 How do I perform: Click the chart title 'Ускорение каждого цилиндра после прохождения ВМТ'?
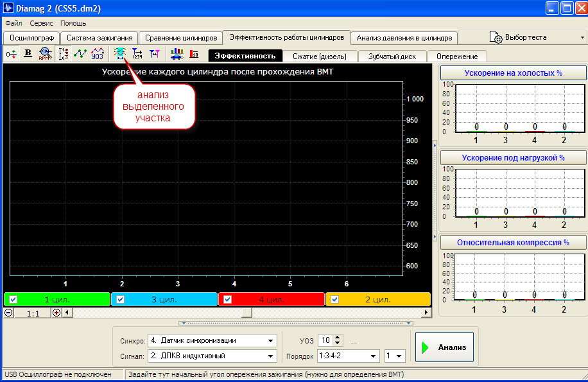[218, 72]
